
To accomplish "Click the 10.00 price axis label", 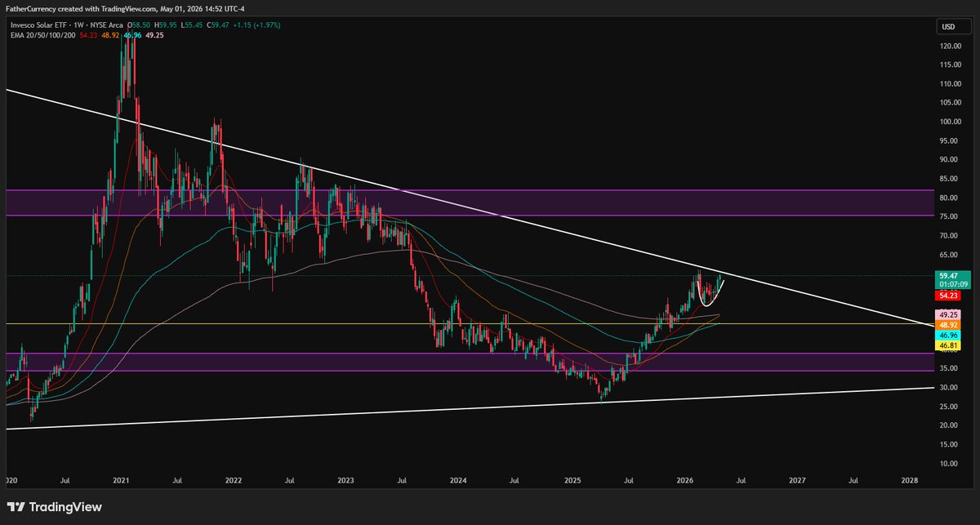I will [x=948, y=463].
